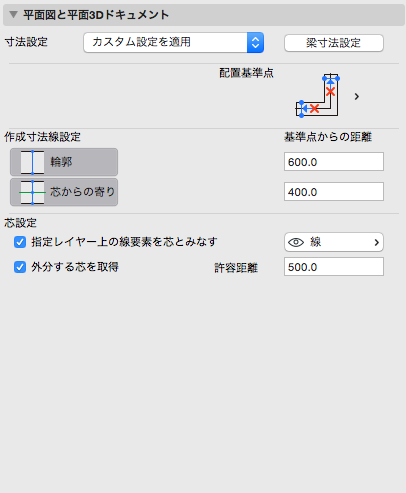Click the chevron arrow on 線 layer button
Viewport: 406px width, 493px height.
377,242
